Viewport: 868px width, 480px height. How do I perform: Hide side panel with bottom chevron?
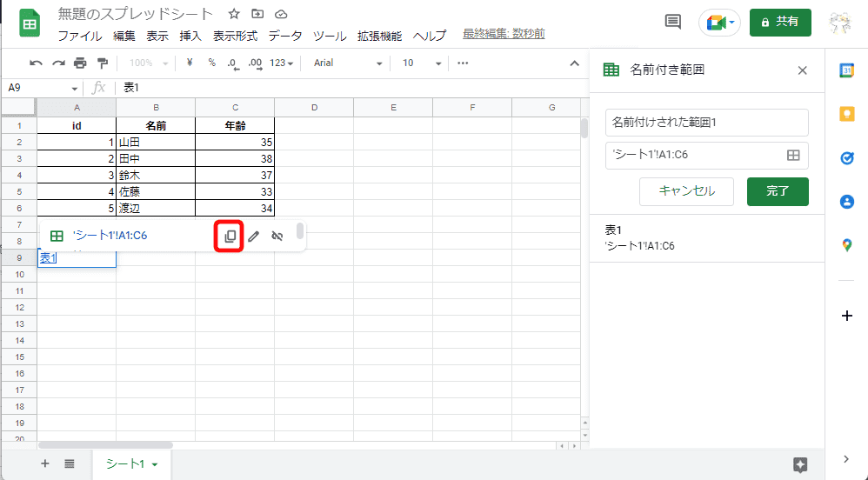tap(846, 458)
